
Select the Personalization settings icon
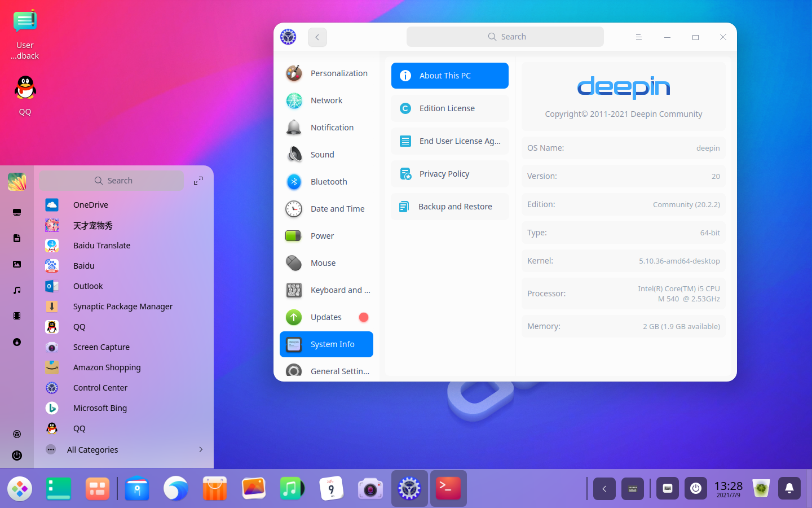tap(294, 73)
